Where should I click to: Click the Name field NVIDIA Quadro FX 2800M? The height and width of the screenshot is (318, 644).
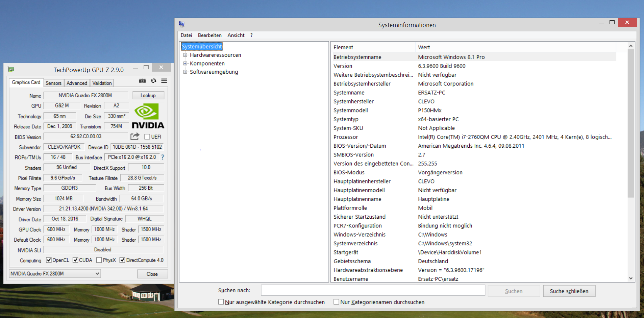86,95
